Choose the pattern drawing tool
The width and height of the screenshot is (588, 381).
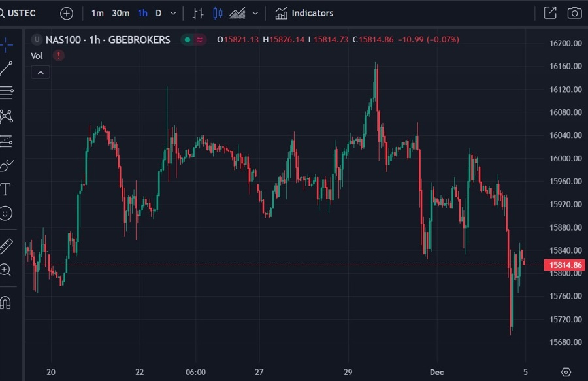point(7,116)
